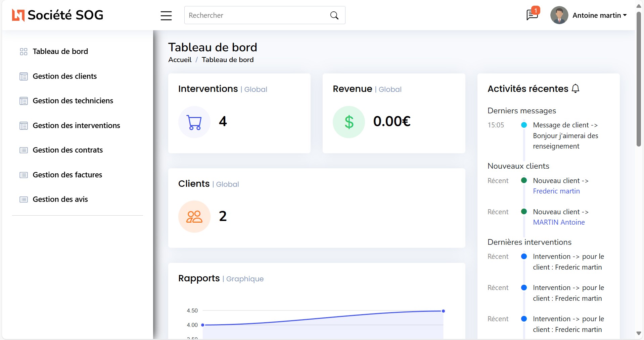Select Gestion des interventions menu item
Screen dimensions: 644x340
pos(76,125)
